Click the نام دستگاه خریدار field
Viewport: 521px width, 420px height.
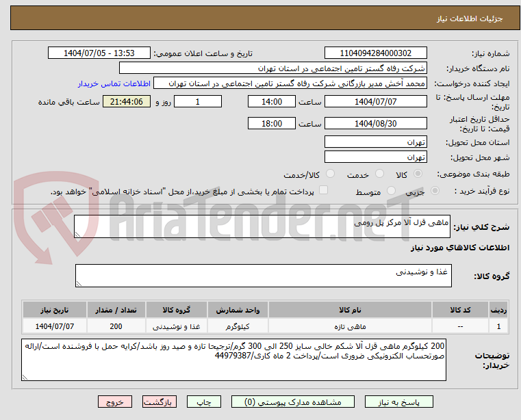pyautogui.click(x=272, y=68)
